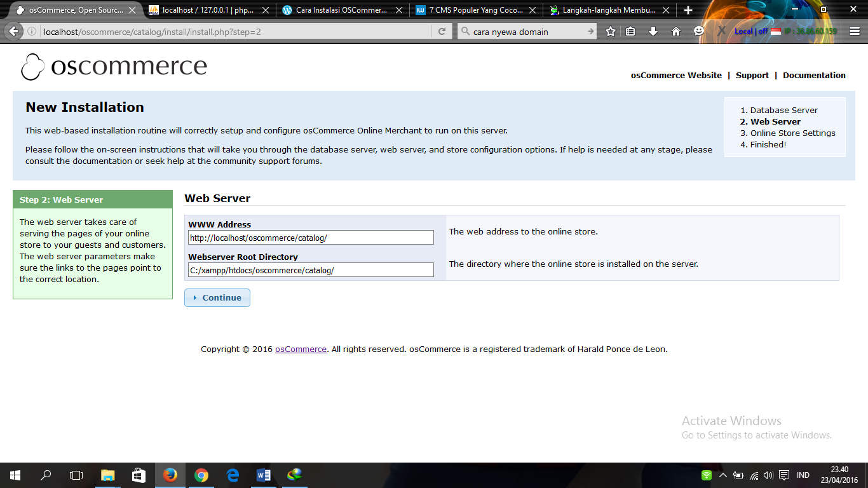Click the smiley chat icon in toolbar

[699, 31]
